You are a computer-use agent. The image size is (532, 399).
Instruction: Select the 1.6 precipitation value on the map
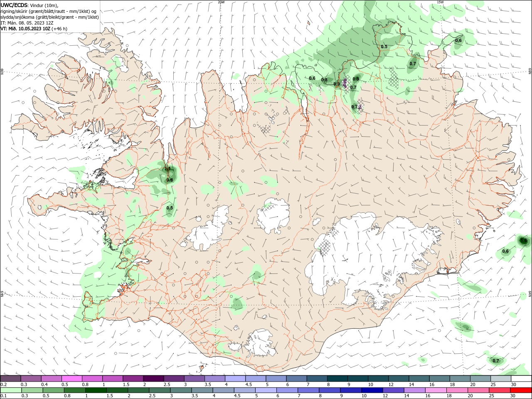pyautogui.click(x=524, y=241)
